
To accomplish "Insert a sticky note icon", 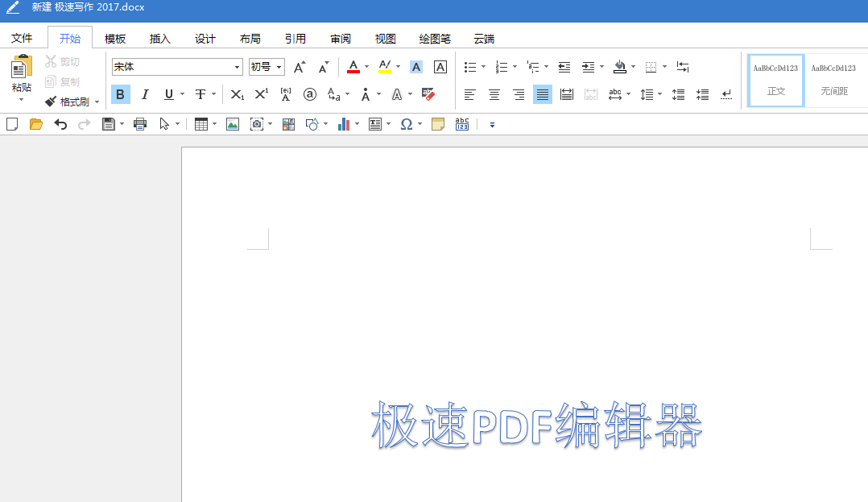I will coord(438,124).
